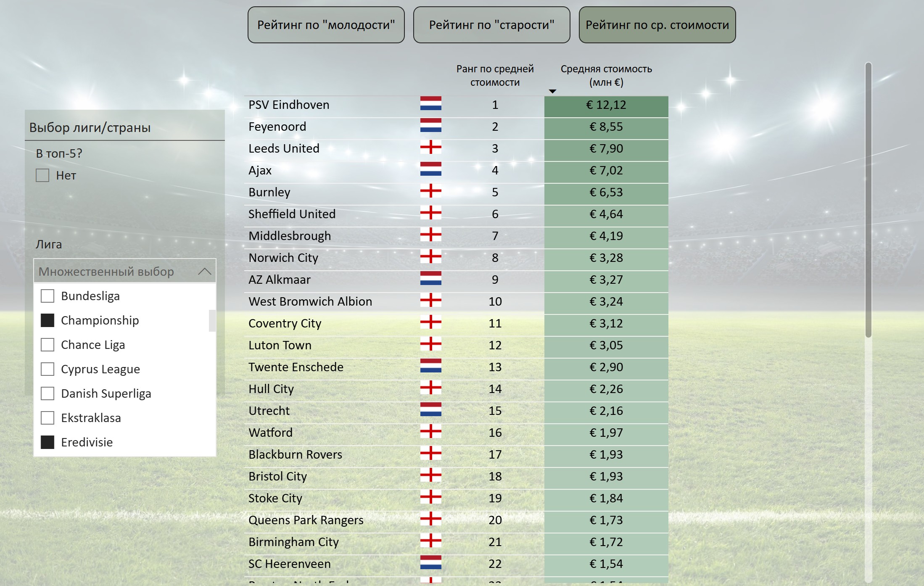Click the Dutch flag next to SC Heerenveen
This screenshot has width=924, height=586.
(430, 562)
